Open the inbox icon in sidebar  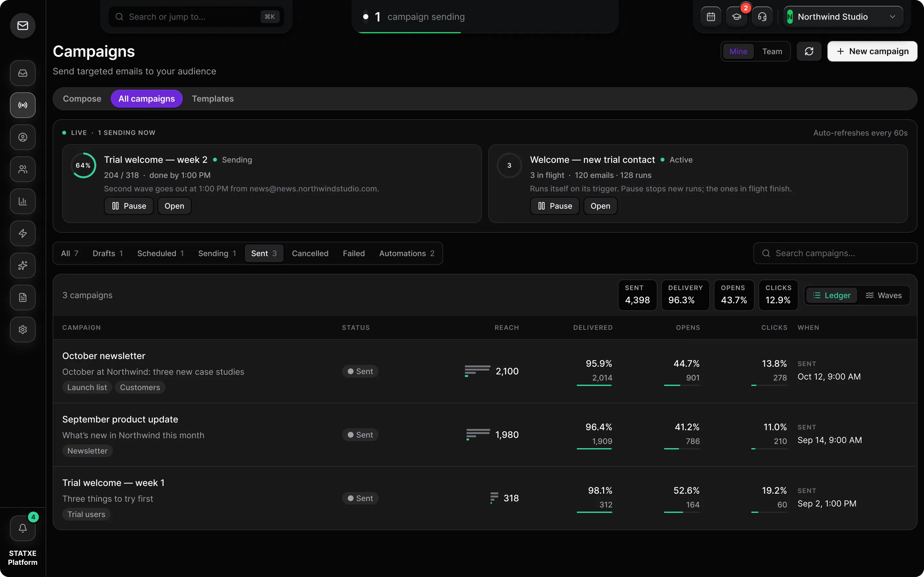click(x=23, y=73)
